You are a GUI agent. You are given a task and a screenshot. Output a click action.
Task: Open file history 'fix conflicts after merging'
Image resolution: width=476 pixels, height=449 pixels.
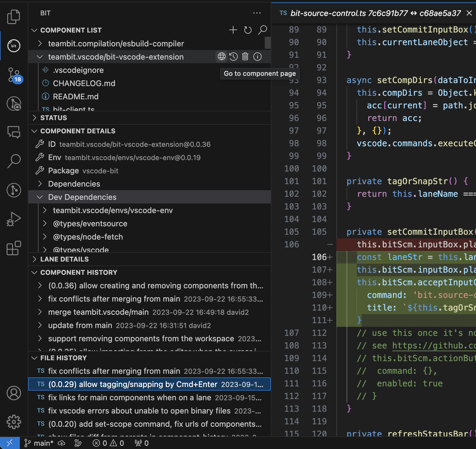[150, 371]
